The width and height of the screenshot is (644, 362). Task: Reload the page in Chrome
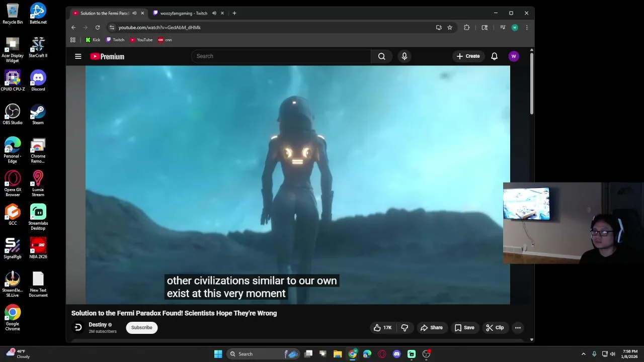pos(98,28)
